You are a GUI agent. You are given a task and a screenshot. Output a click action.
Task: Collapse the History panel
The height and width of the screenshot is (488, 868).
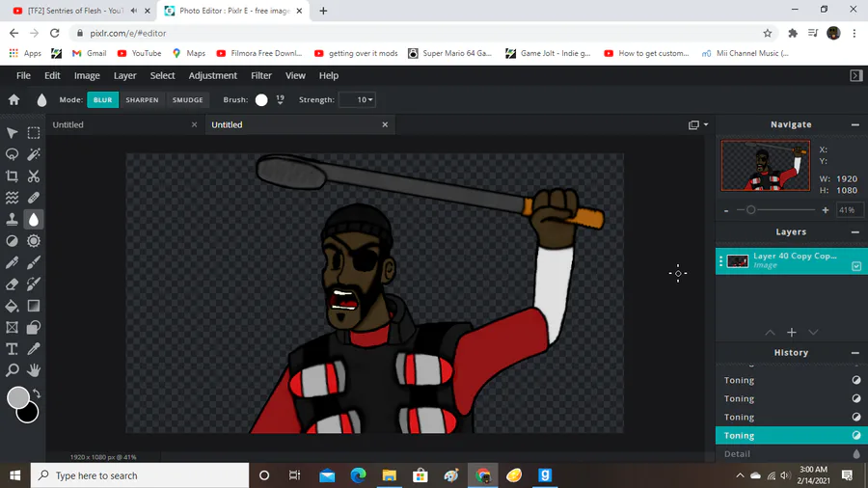pos(855,353)
